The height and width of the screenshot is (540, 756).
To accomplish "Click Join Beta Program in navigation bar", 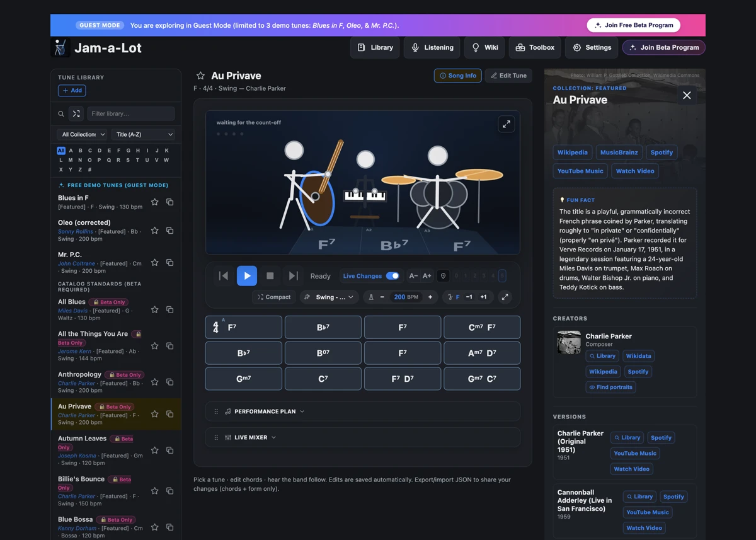I will point(664,47).
